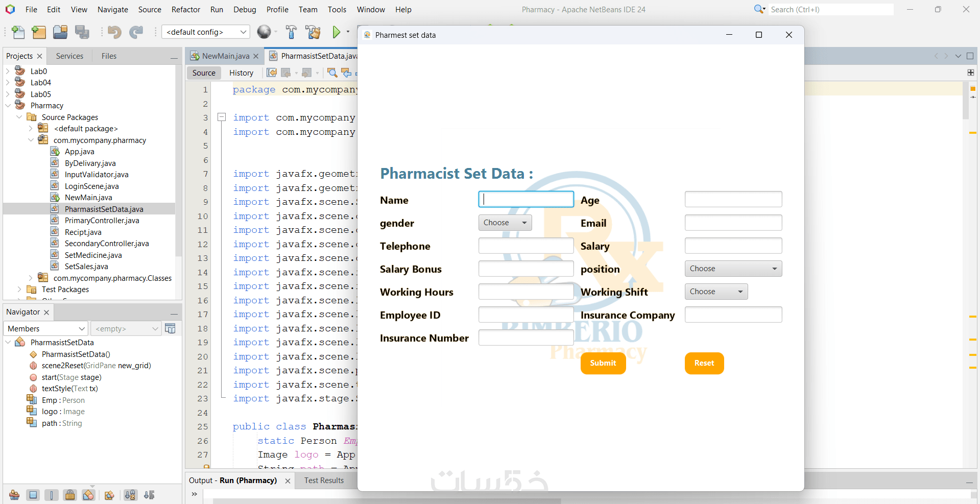Switch to the Files tab
Screen dimensions: 980x504
(109, 56)
